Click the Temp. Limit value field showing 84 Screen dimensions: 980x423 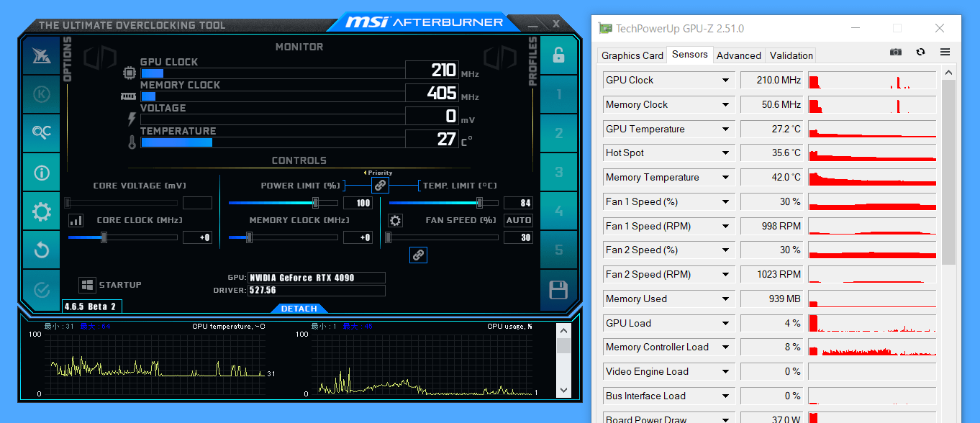tap(518, 203)
